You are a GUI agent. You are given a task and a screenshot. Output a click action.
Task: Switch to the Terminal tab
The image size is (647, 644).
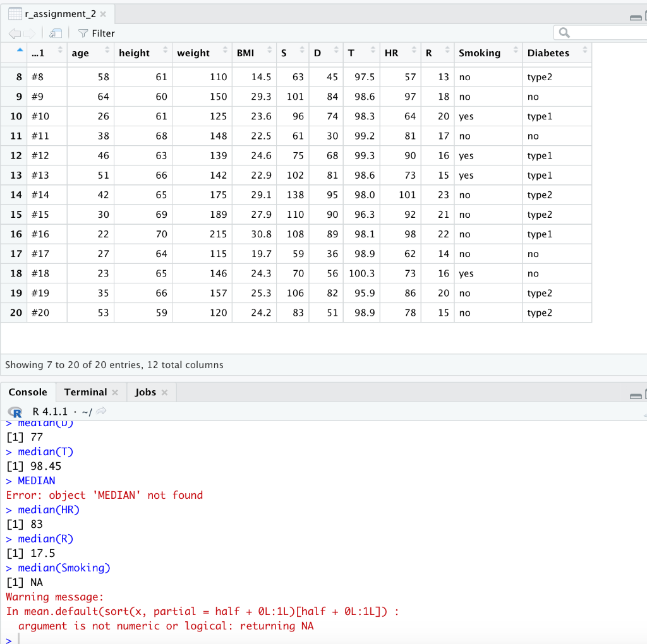[x=85, y=392]
